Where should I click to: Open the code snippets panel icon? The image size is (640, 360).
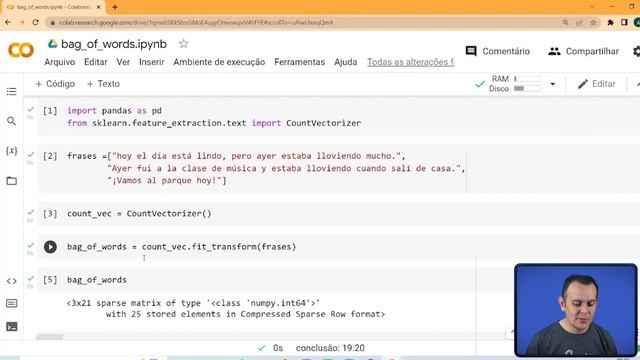pos(11,281)
